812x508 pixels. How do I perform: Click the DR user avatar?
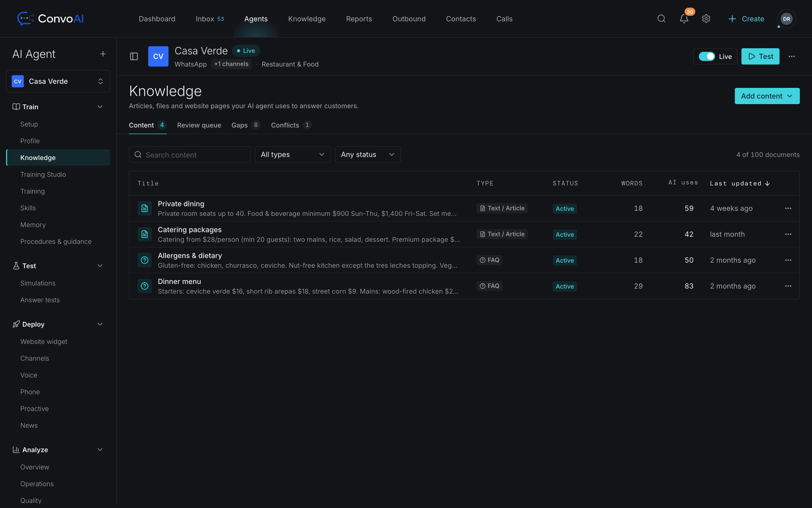click(787, 19)
